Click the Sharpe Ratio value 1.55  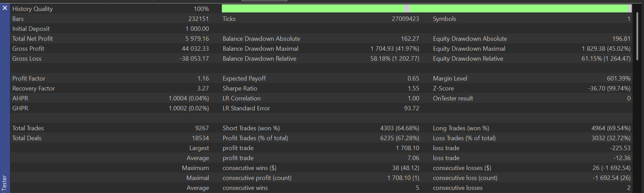pos(413,88)
